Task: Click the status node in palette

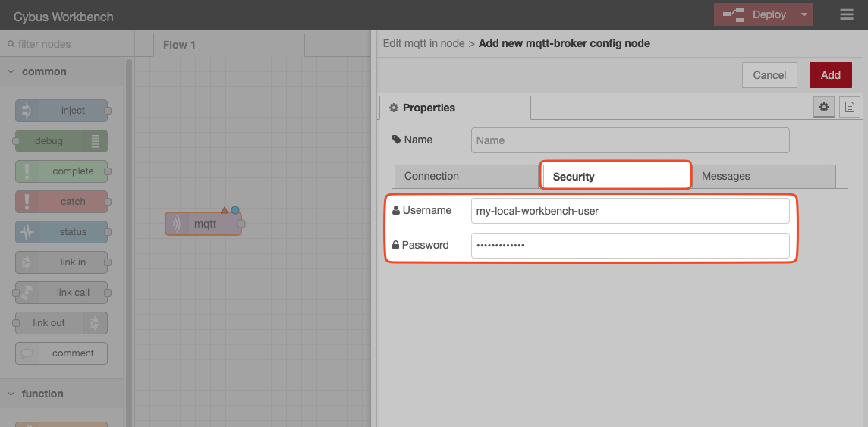Action: tap(62, 232)
